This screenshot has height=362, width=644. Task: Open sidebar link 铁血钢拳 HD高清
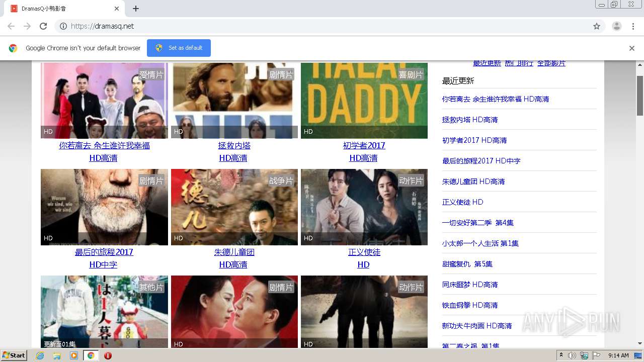[x=470, y=305]
